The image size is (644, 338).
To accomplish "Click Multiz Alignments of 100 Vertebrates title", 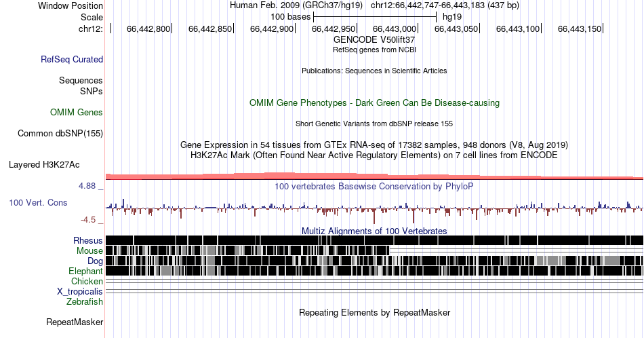I will point(374,231).
